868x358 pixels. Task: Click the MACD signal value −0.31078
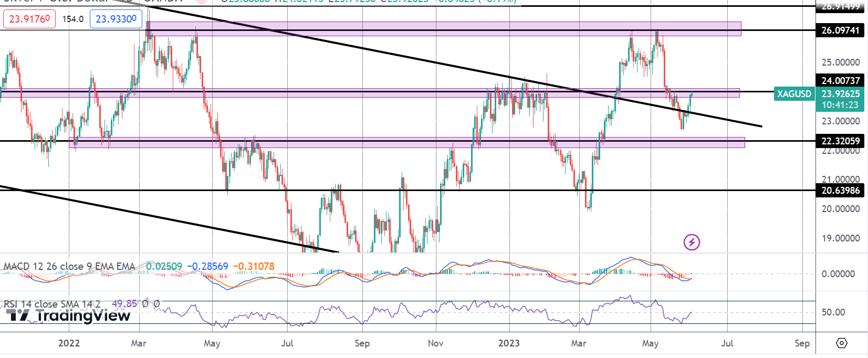point(254,266)
